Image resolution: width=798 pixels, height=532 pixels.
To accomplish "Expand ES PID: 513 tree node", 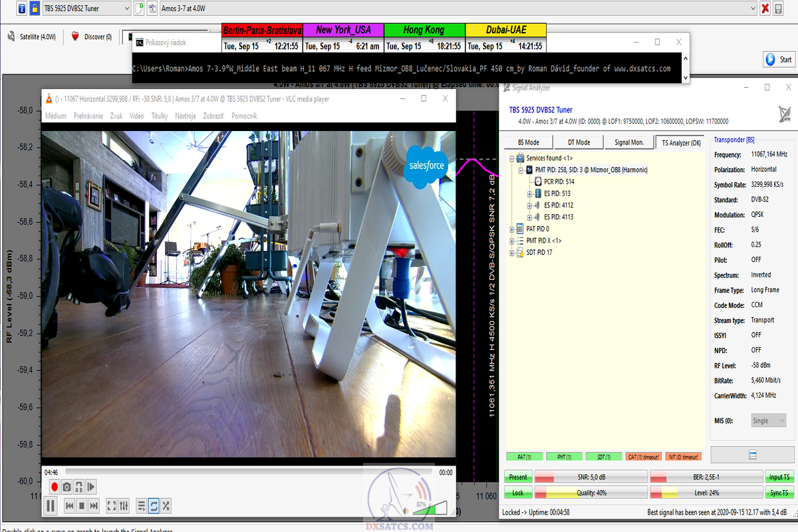I will pyautogui.click(x=530, y=194).
